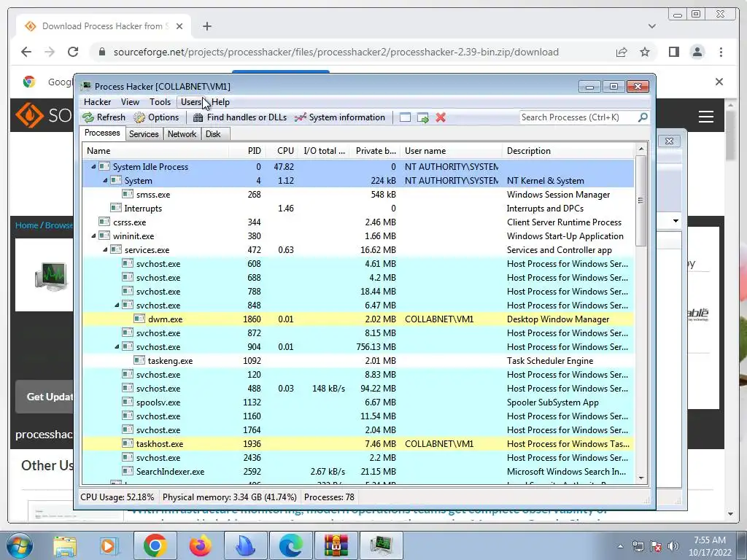
Task: Click the process list vertical scrollbar thumb
Action: [640, 201]
